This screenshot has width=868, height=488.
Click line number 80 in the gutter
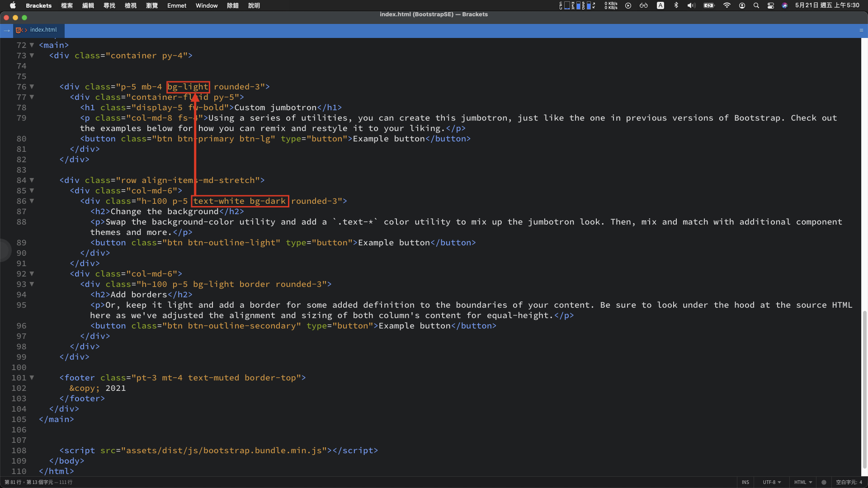click(21, 139)
